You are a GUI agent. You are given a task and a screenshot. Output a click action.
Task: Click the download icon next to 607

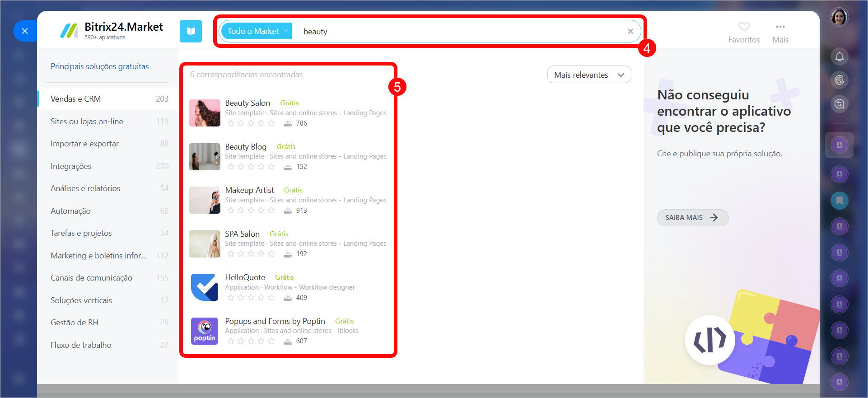pos(288,341)
